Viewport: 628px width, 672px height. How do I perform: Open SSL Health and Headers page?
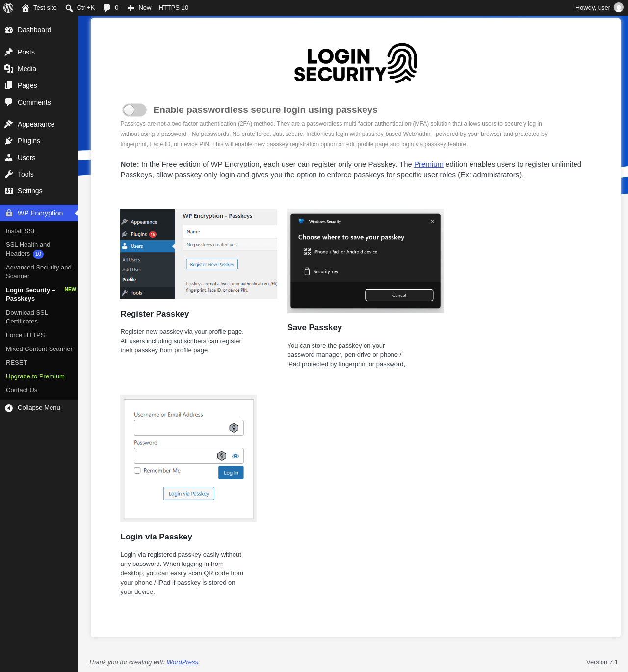coord(28,249)
